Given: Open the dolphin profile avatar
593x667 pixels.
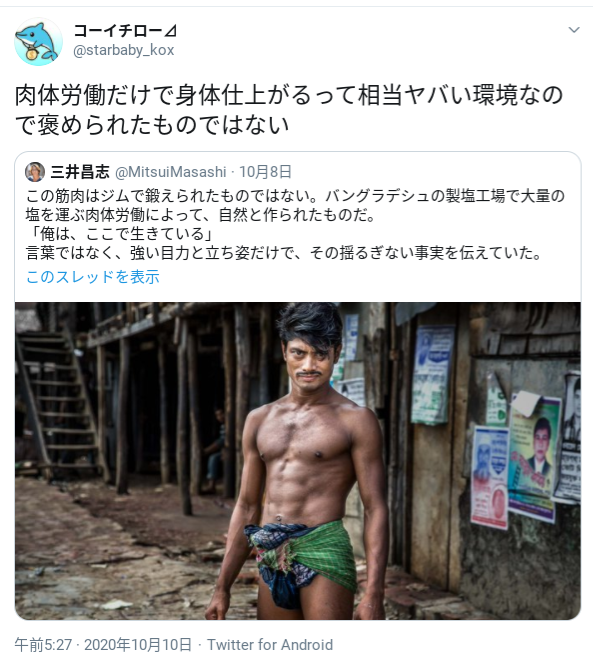Looking at the screenshot, I should (x=39, y=42).
